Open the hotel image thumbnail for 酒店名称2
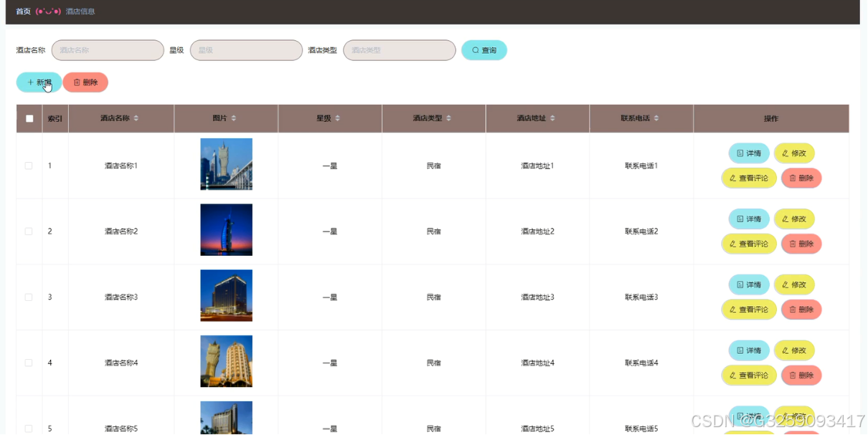This screenshot has height=435, width=868. [226, 230]
